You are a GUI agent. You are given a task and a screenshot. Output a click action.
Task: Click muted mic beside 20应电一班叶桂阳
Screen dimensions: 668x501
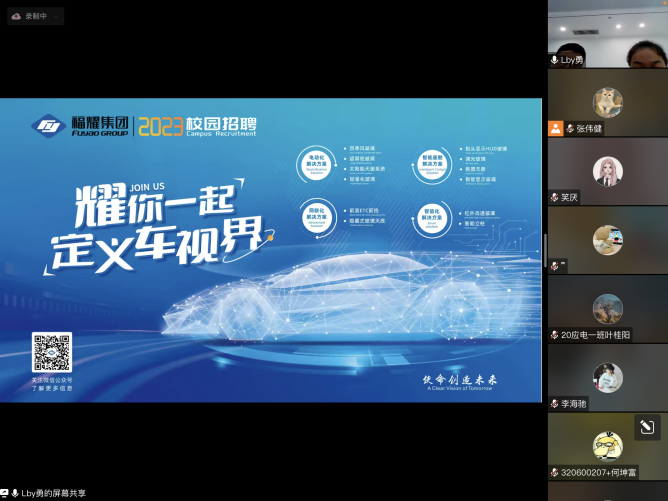(x=555, y=335)
